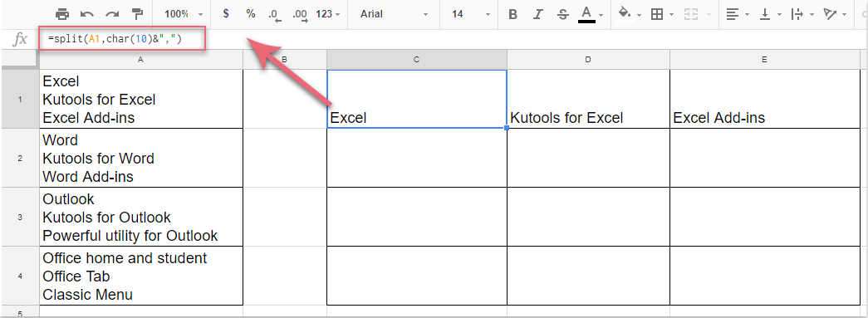Select row 2 header
Screen dimensions: 868x318
[20, 158]
